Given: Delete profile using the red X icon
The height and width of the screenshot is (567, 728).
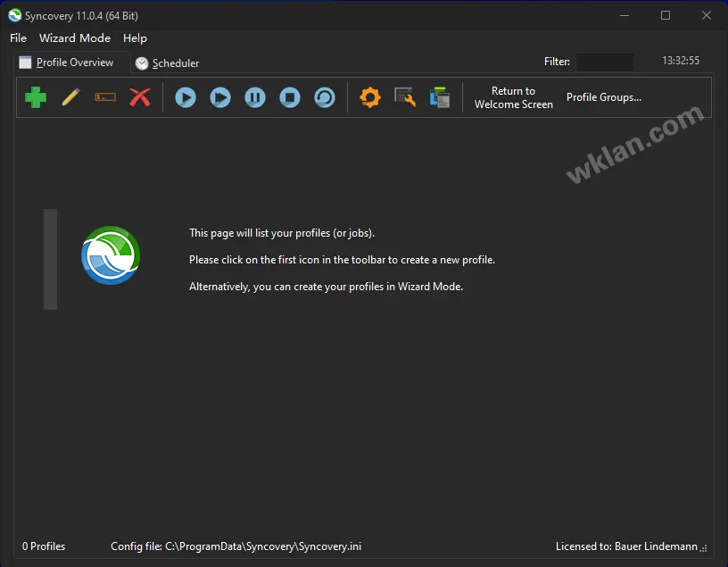Looking at the screenshot, I should pyautogui.click(x=140, y=97).
